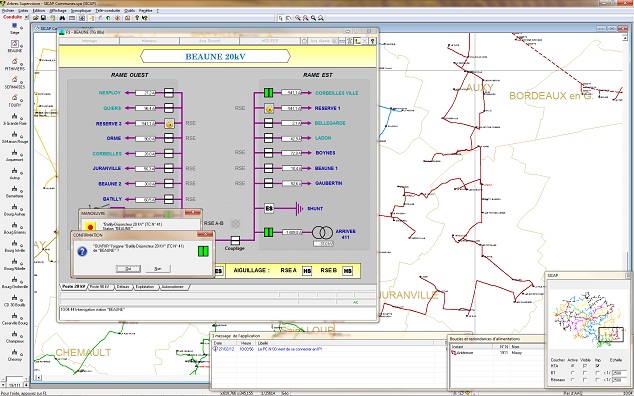634x396 pixels.
Task: Click the RSE A-B crossed circle indicator
Action: (x=235, y=223)
